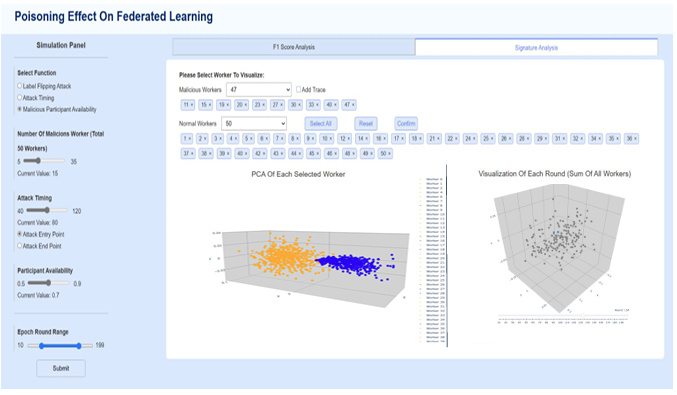Remove normal worker tag 50
The height and width of the screenshot is (395, 677).
point(389,154)
